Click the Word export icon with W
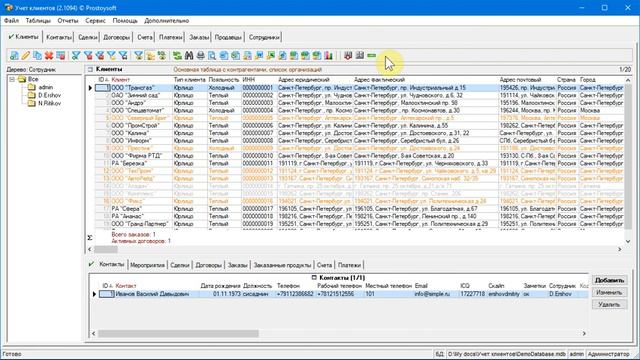Viewport: 640px width, 360px height. tap(259, 56)
